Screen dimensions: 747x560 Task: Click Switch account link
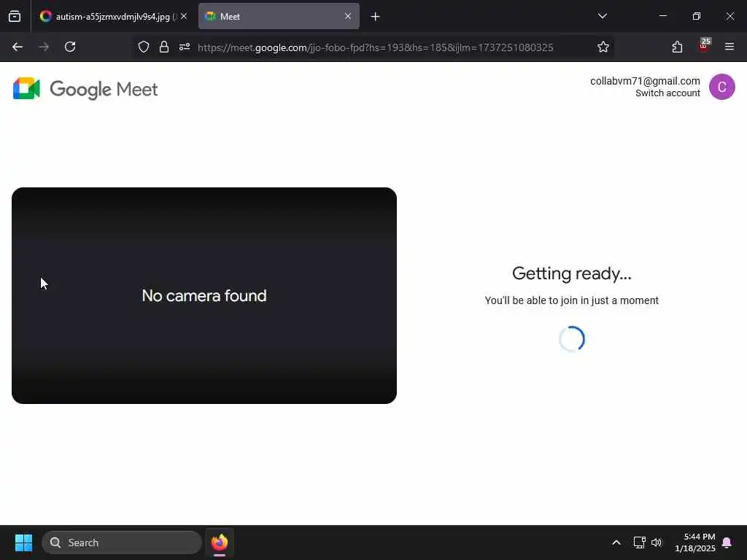coord(667,93)
